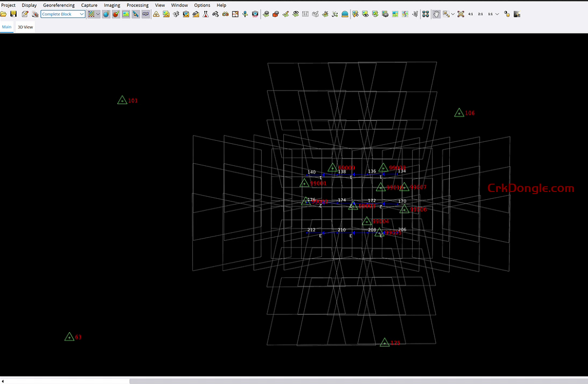Click the lab flask icon in toolbar

pyautogui.click(x=206, y=14)
